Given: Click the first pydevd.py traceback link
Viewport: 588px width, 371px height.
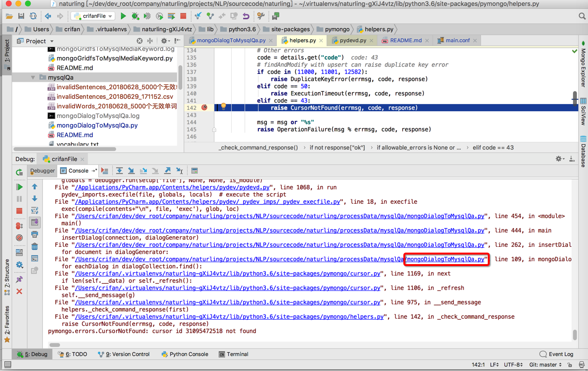Looking at the screenshot, I should pyautogui.click(x=173, y=187).
